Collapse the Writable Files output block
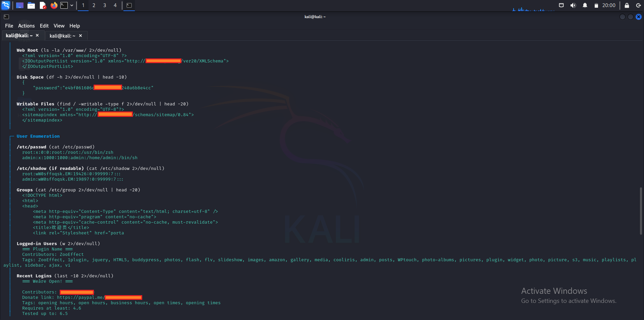This screenshot has width=644, height=320. (x=35, y=104)
